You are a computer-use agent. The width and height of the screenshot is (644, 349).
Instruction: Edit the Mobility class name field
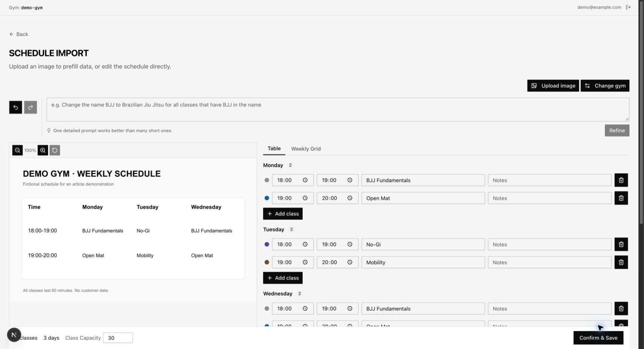[x=423, y=262]
